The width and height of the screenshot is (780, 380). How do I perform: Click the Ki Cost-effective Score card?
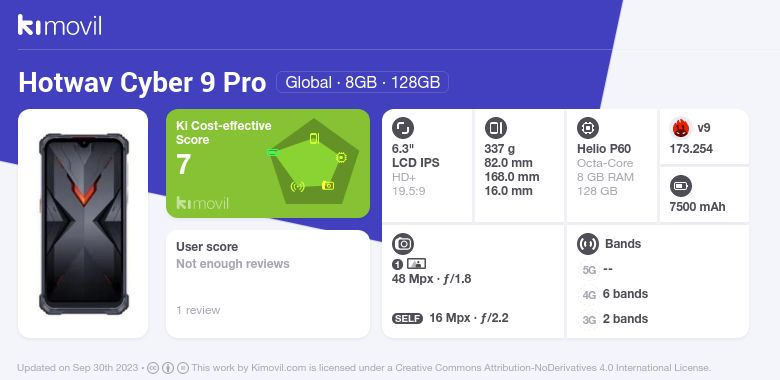(x=268, y=163)
